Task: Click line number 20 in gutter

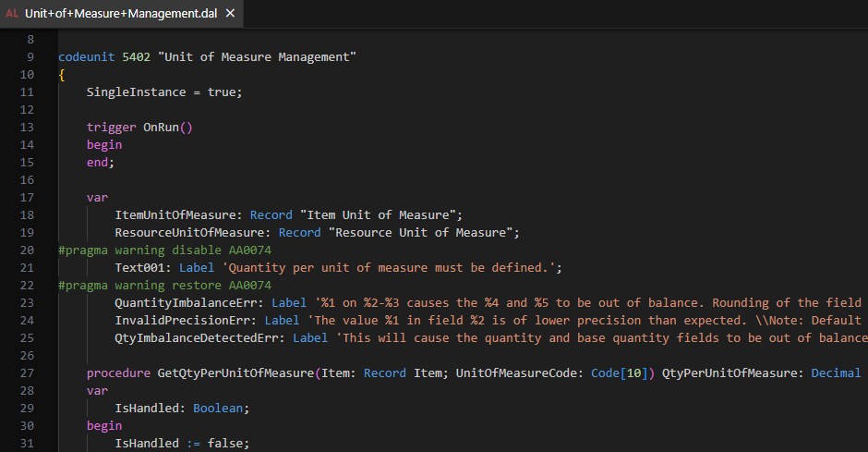Action: (x=27, y=250)
